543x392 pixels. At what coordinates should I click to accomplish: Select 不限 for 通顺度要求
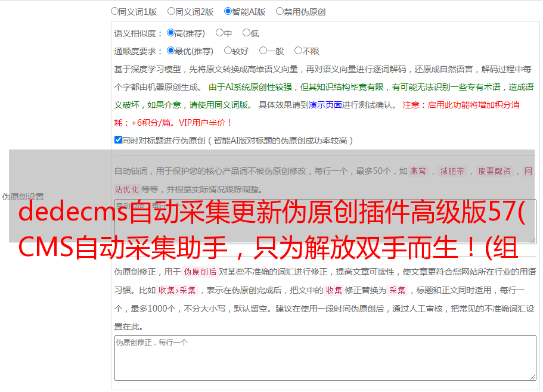point(298,51)
